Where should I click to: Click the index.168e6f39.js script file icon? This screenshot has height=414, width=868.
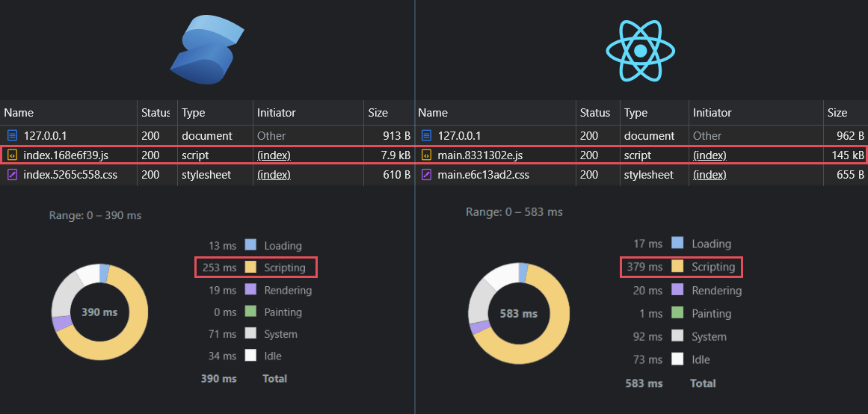point(12,155)
